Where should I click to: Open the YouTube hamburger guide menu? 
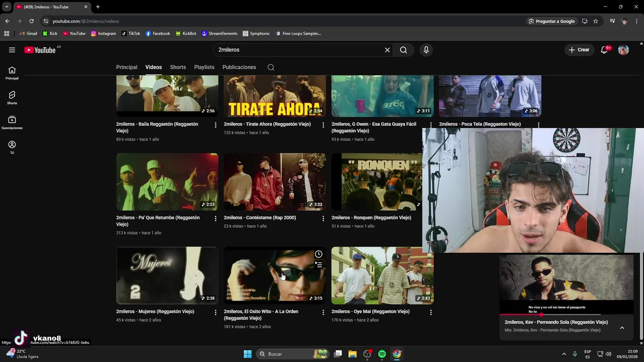(12, 50)
